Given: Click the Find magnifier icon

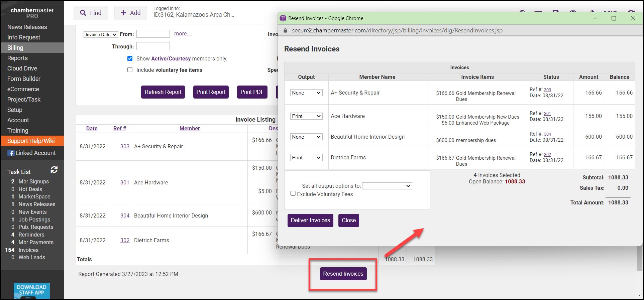Looking at the screenshot, I should pos(83,13).
